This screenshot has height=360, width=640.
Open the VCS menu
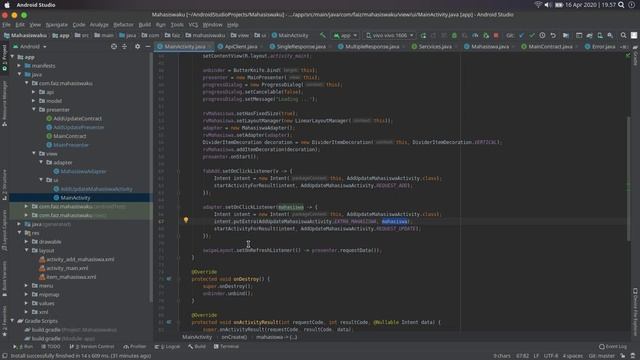(x=193, y=24)
